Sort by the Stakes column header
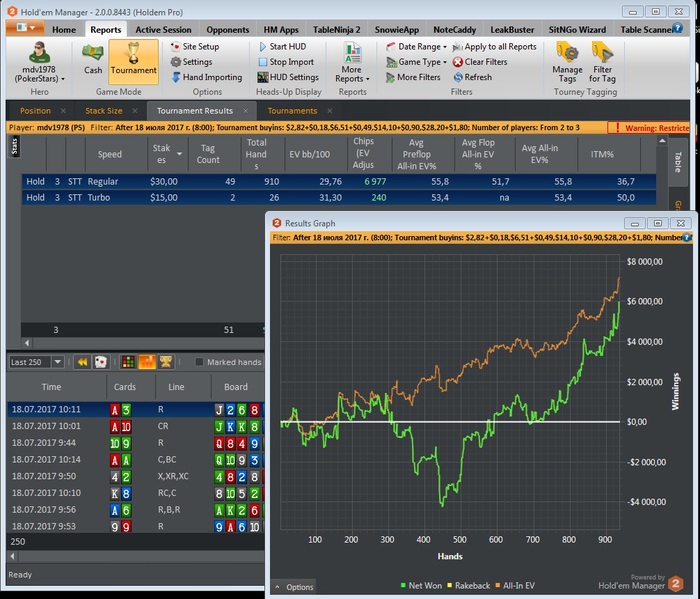This screenshot has width=700, height=599. pos(167,154)
